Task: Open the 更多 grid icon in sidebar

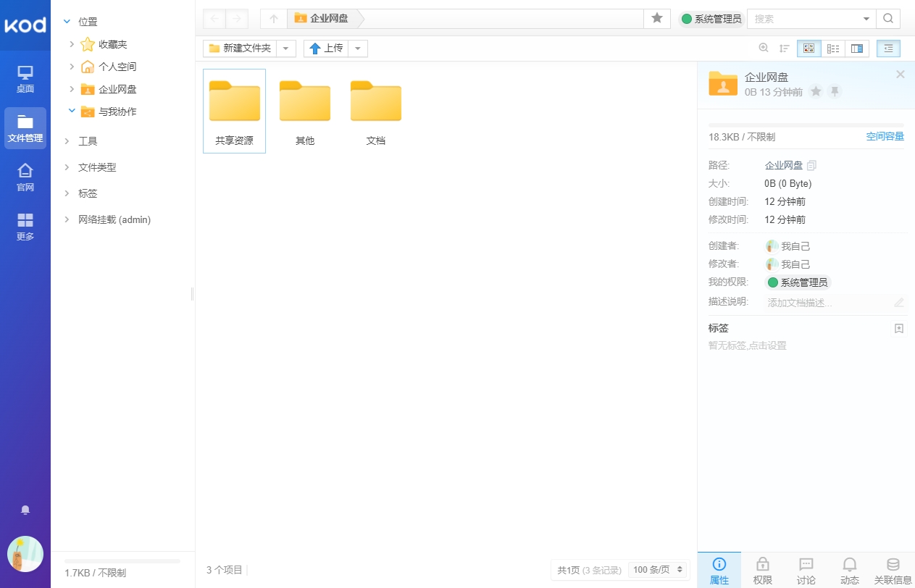Action: pyautogui.click(x=25, y=226)
